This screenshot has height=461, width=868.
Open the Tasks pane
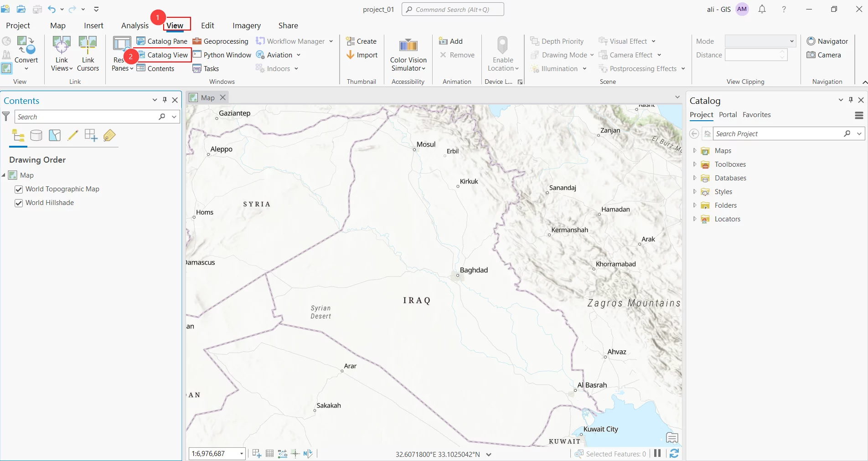point(206,68)
